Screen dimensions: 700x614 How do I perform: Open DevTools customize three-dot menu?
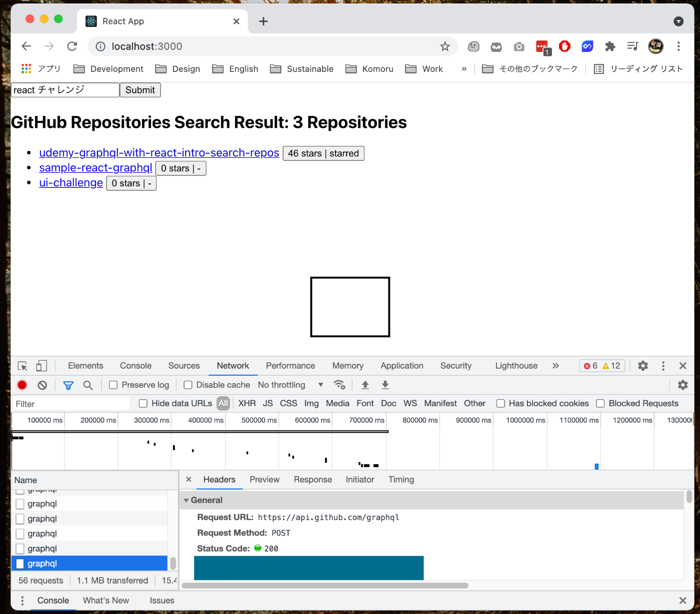(x=663, y=366)
